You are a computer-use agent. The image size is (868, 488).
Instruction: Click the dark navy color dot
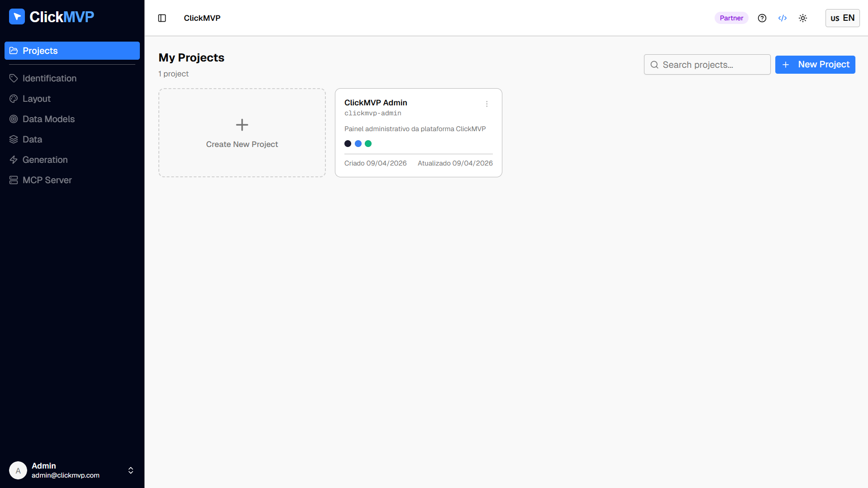348,144
